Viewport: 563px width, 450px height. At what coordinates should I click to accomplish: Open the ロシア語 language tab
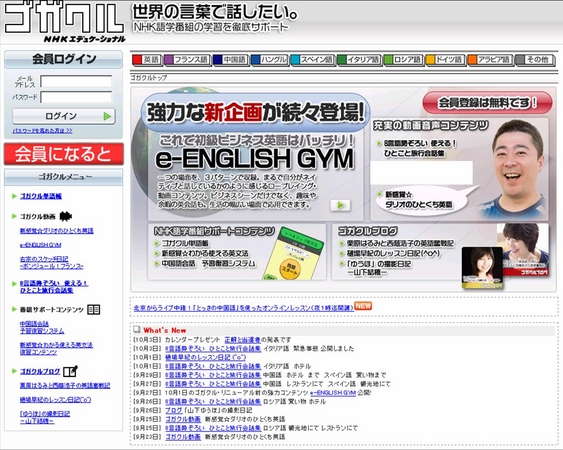[403, 60]
